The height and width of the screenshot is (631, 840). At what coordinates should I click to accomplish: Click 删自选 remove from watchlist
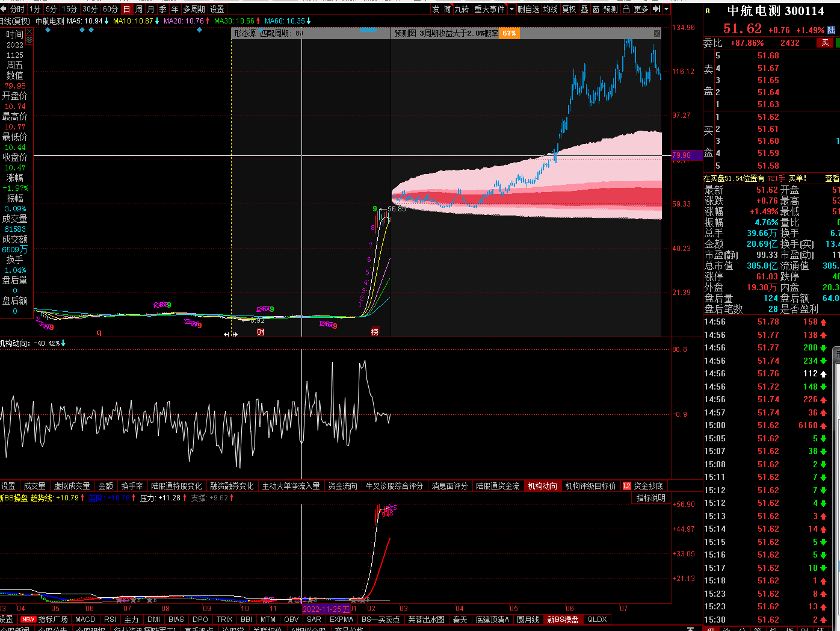pos(528,9)
